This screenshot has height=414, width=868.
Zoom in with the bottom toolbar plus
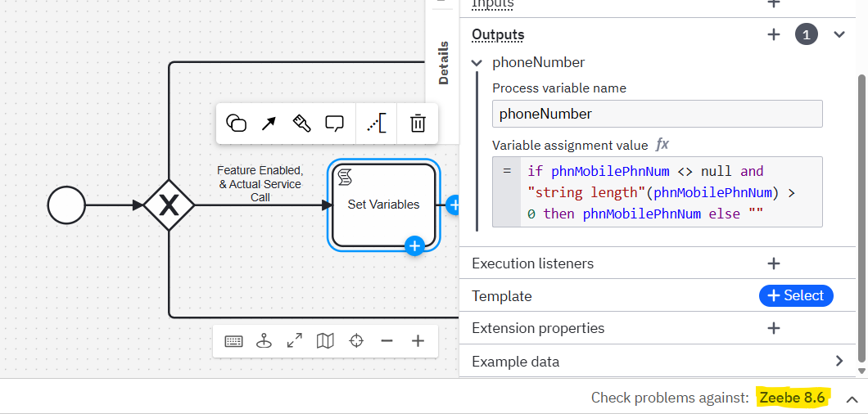(418, 341)
